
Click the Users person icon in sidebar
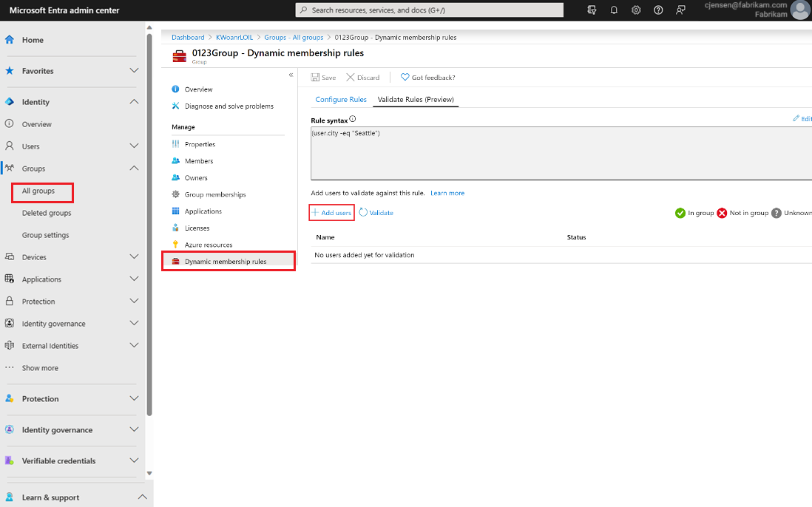tap(10, 146)
